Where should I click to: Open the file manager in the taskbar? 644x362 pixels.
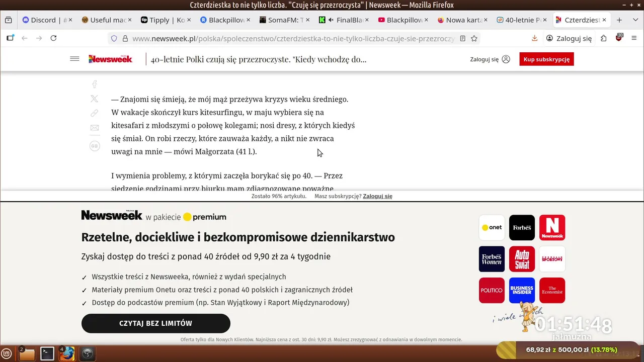tap(27, 353)
